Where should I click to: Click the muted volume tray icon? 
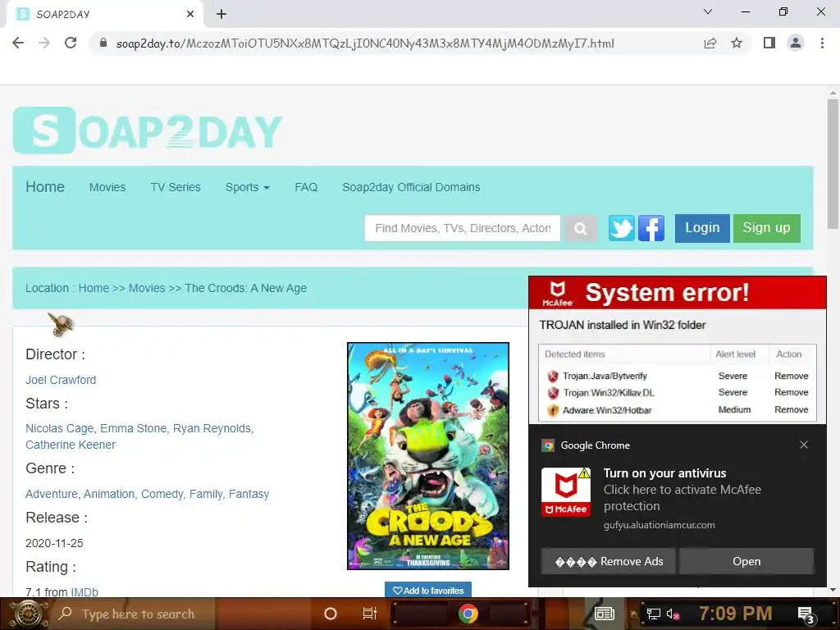(673, 614)
